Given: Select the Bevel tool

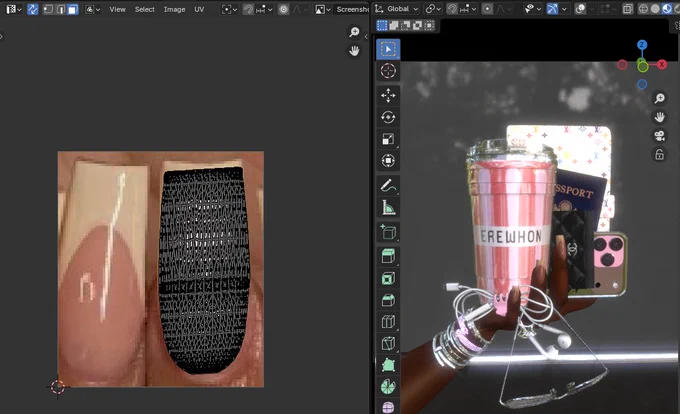Looking at the screenshot, I should (x=388, y=300).
